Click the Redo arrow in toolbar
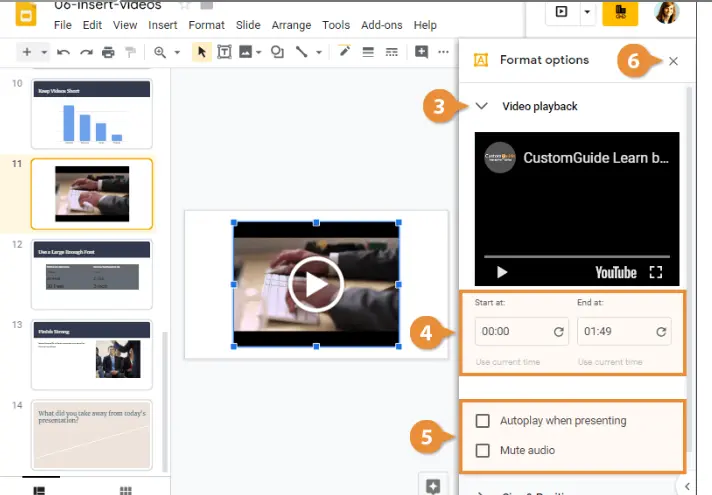Image resolution: width=712 pixels, height=495 pixels. 86,52
